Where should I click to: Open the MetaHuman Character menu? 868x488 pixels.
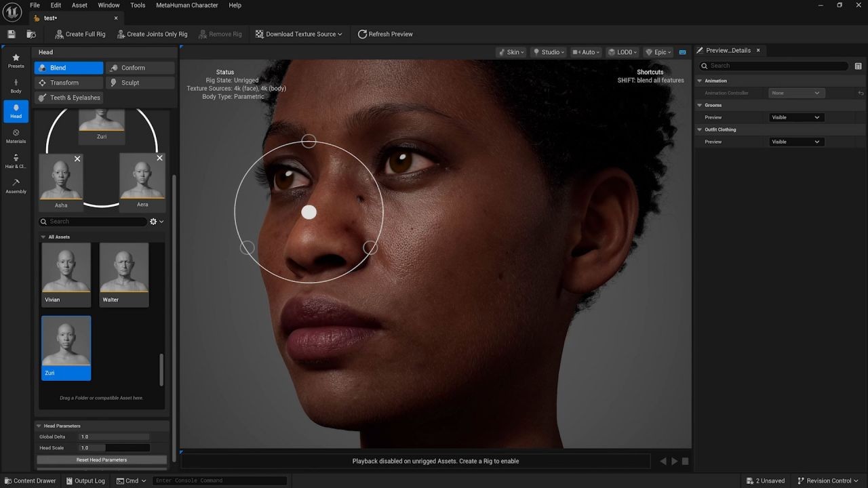[x=186, y=5]
